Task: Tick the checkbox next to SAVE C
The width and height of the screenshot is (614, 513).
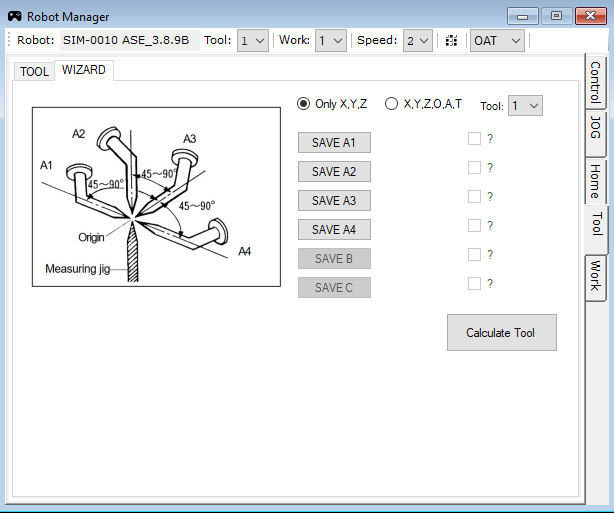Action: (x=474, y=284)
